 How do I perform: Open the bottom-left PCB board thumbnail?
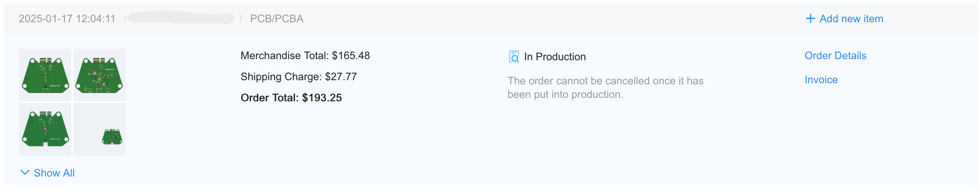[45, 129]
